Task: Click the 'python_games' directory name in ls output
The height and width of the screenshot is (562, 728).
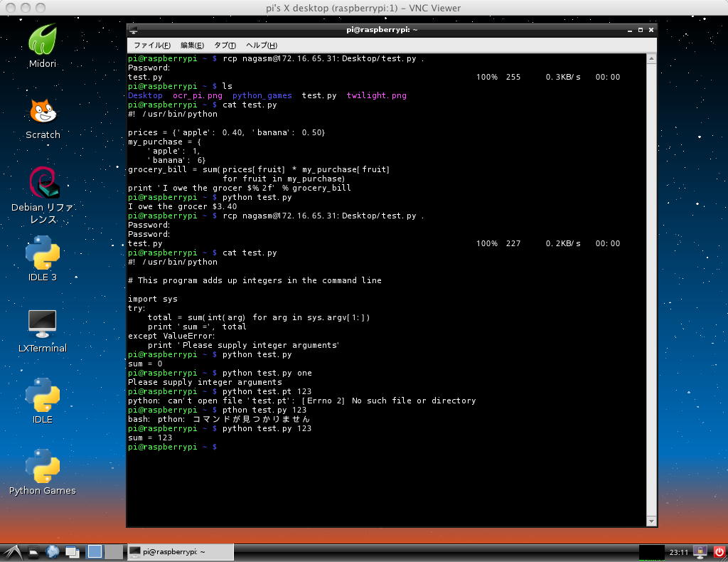Action: coord(262,95)
